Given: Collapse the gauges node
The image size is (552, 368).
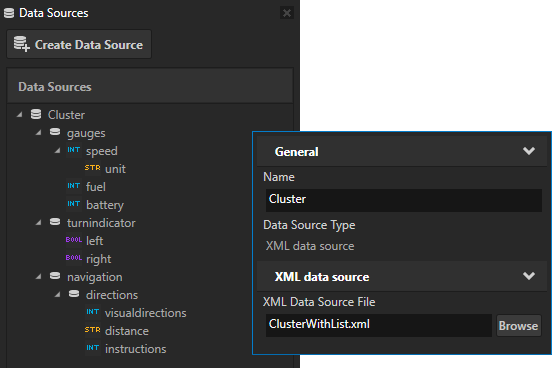Looking at the screenshot, I should tap(39, 133).
